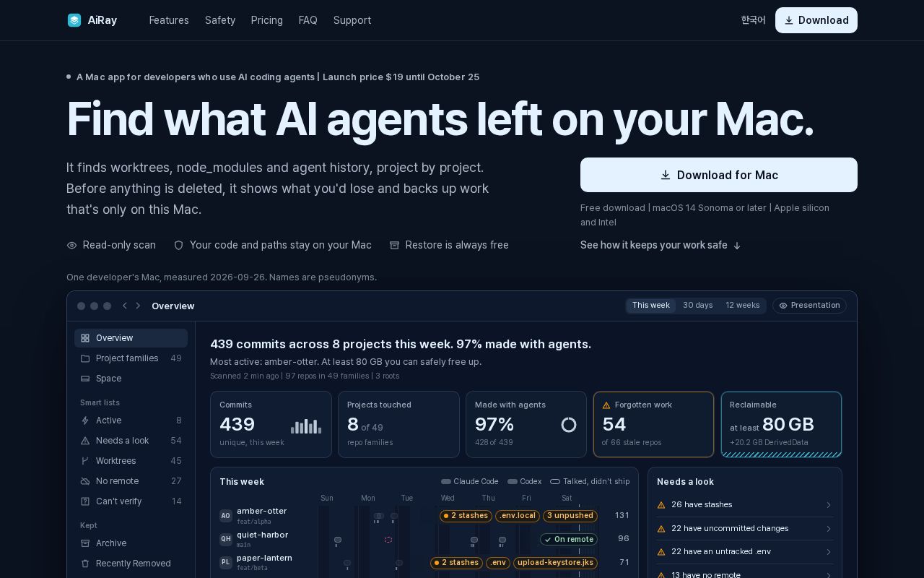Click the Download for Mac button
This screenshot has width=924, height=578.
pyautogui.click(x=719, y=175)
